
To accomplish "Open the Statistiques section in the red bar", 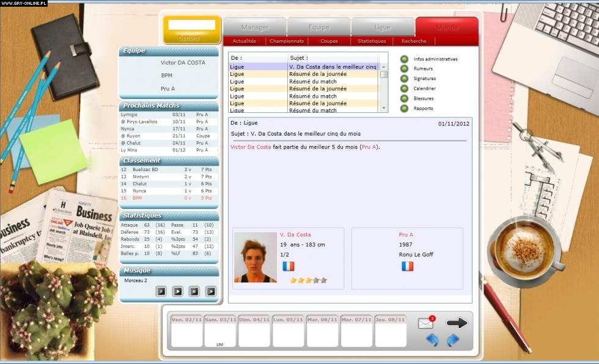I will (x=371, y=41).
